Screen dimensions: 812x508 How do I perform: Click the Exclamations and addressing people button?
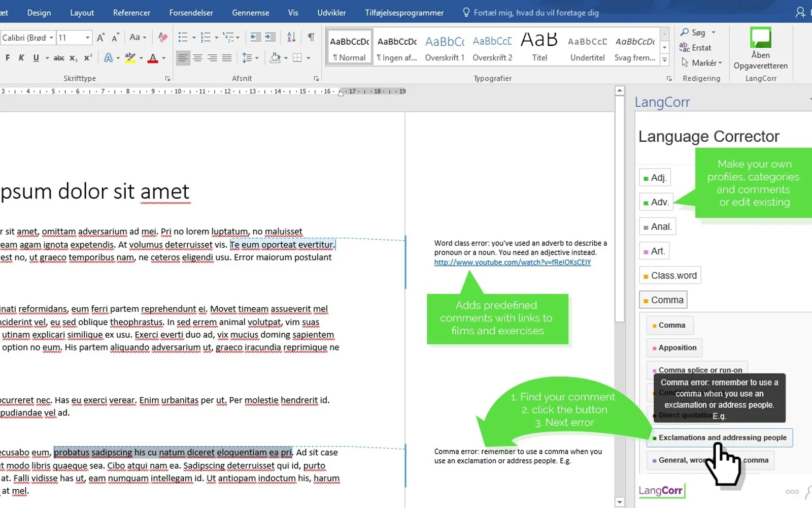[719, 437]
